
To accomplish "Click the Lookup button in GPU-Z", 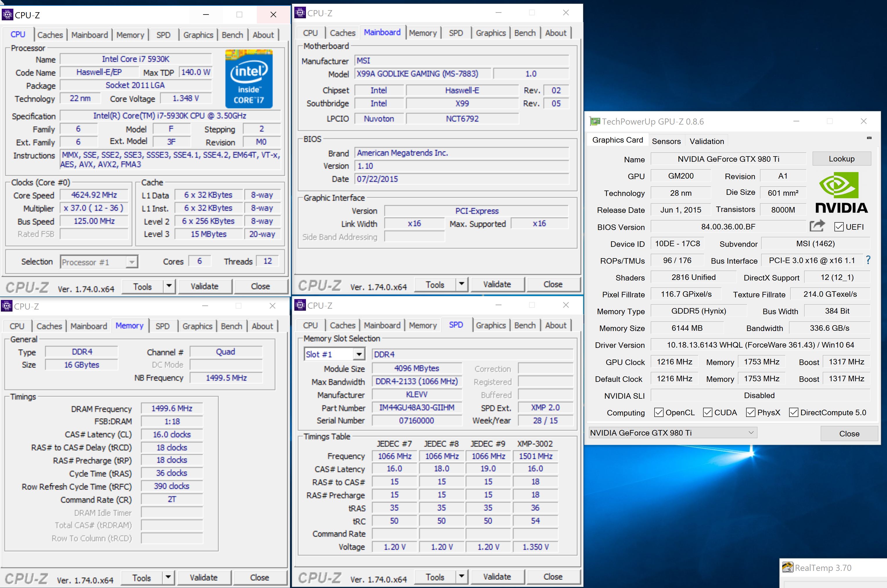I will point(841,159).
